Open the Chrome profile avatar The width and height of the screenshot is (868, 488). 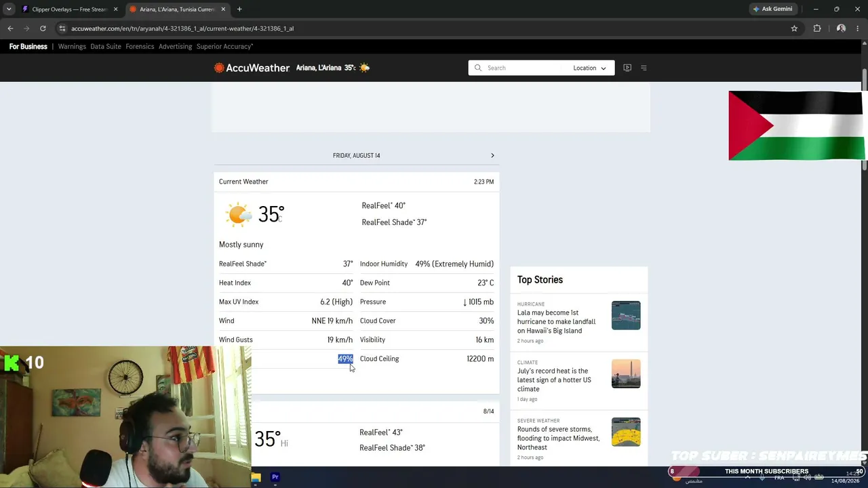click(x=841, y=28)
